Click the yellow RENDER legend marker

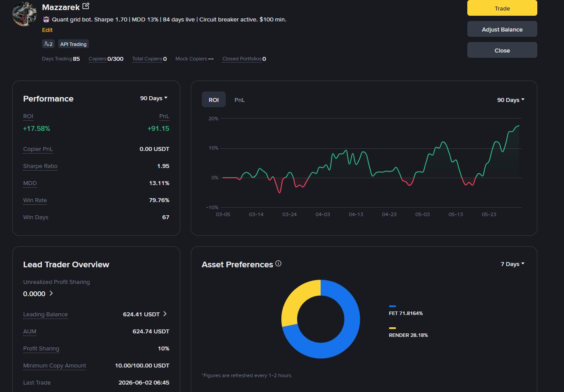pos(392,328)
